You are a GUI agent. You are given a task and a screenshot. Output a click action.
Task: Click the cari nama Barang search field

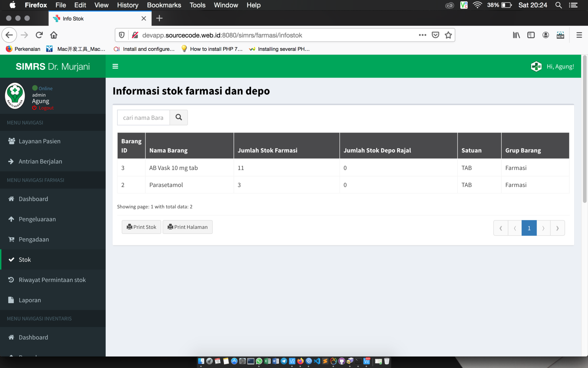coord(143,117)
